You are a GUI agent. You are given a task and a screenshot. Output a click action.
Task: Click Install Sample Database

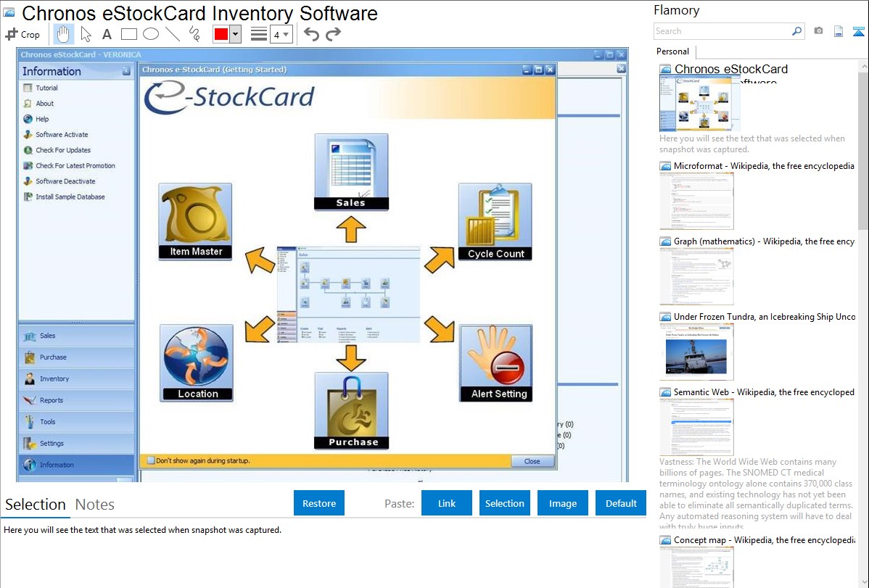click(x=70, y=196)
